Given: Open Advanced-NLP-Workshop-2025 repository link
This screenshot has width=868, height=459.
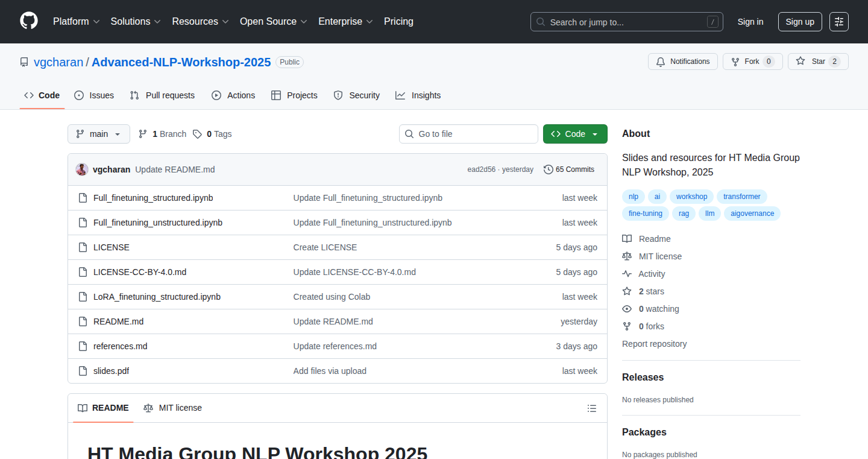Looking at the screenshot, I should point(181,62).
